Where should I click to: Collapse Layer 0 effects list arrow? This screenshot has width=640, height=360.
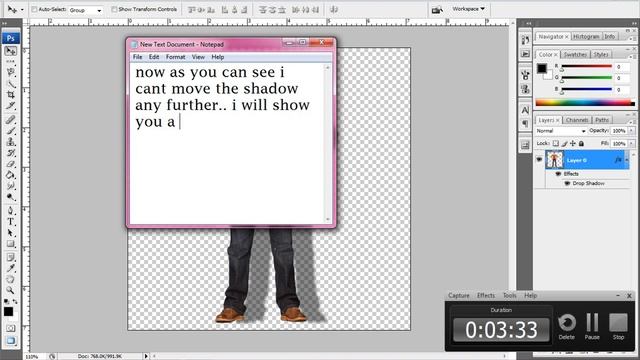[627, 160]
